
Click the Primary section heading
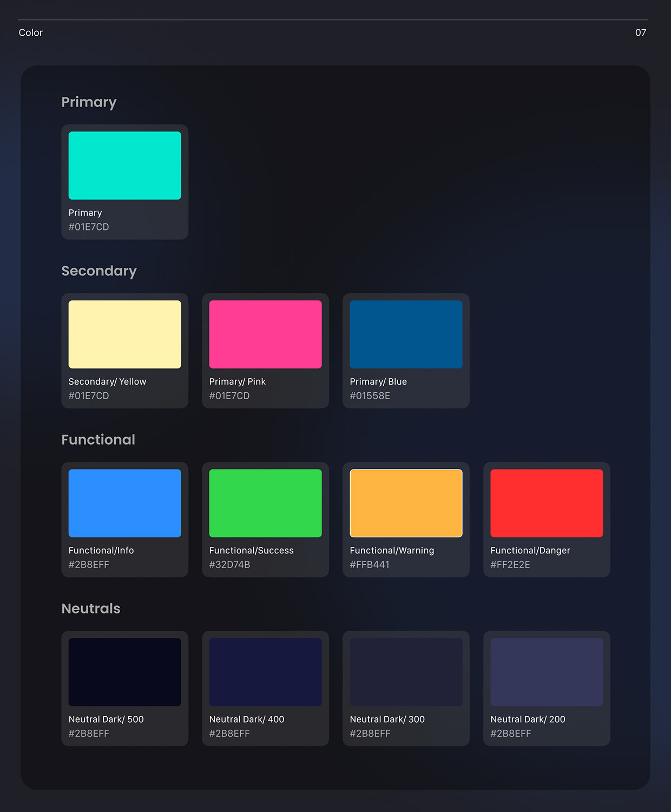click(x=89, y=102)
